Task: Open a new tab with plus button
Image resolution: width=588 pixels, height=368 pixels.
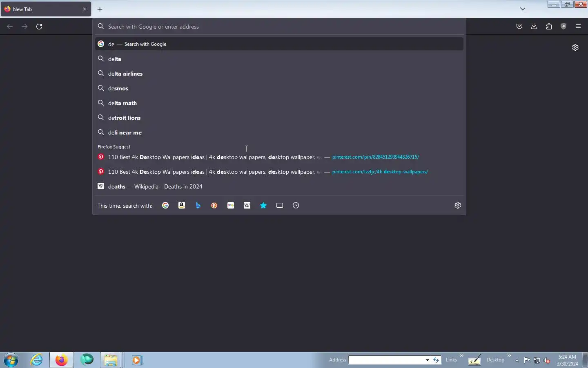Action: (100, 9)
